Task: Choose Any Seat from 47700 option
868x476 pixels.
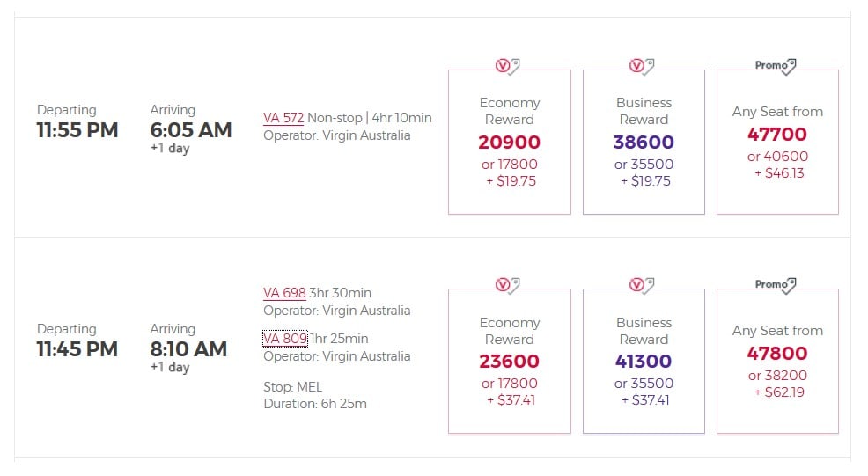Action: [778, 142]
